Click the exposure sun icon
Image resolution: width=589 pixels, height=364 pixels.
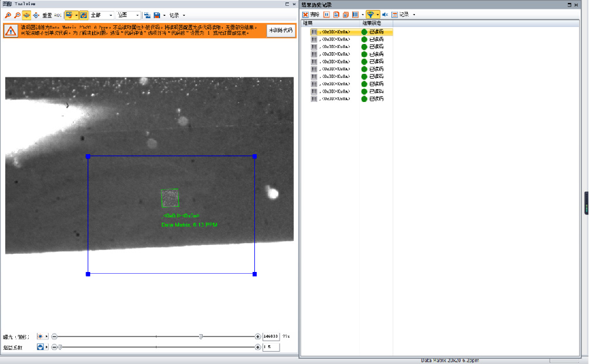(40, 336)
